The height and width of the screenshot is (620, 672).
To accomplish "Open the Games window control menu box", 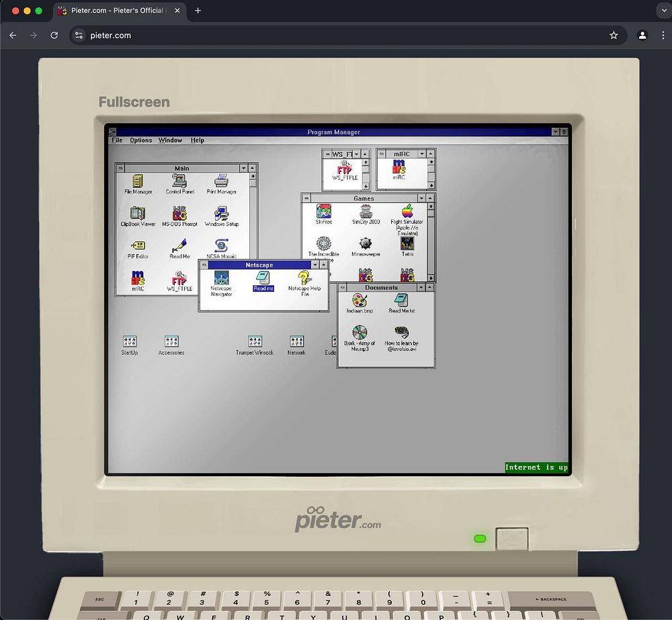I will click(x=306, y=198).
